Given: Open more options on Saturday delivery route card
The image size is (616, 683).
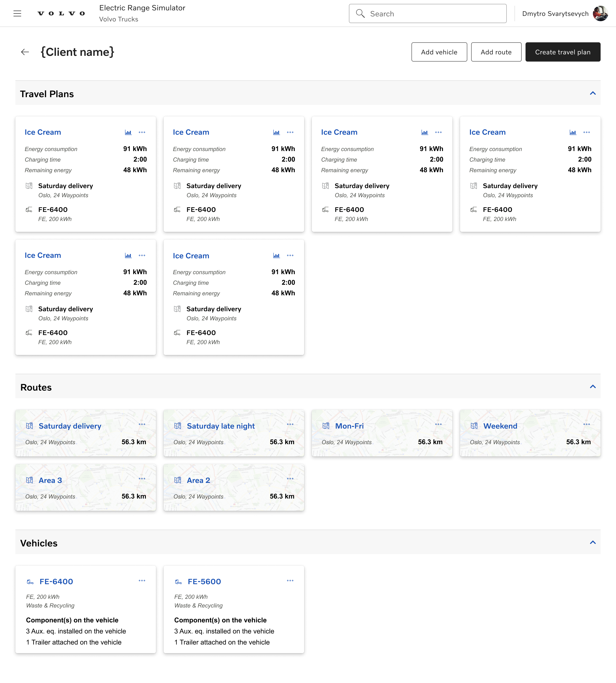Looking at the screenshot, I should coord(142,424).
